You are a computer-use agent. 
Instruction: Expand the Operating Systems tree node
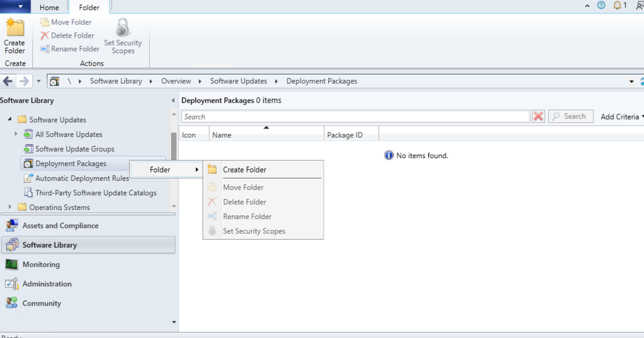tap(15, 207)
